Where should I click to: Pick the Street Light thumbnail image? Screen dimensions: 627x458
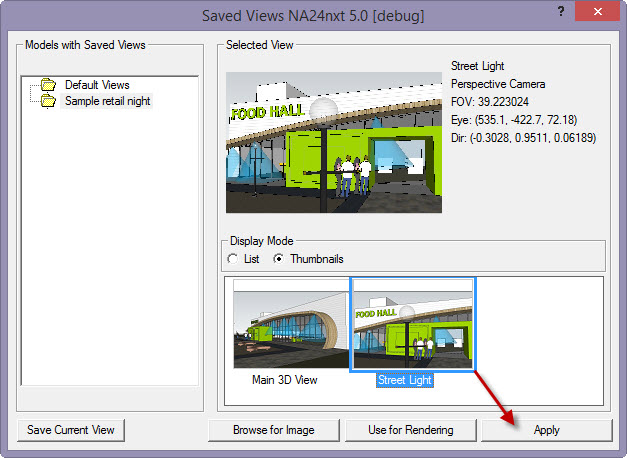[413, 325]
